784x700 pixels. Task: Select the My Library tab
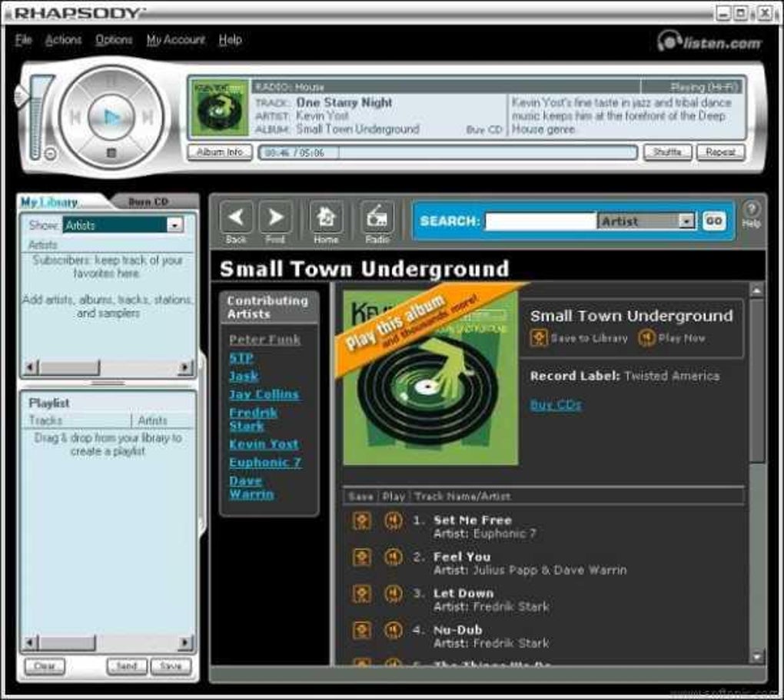(x=49, y=202)
